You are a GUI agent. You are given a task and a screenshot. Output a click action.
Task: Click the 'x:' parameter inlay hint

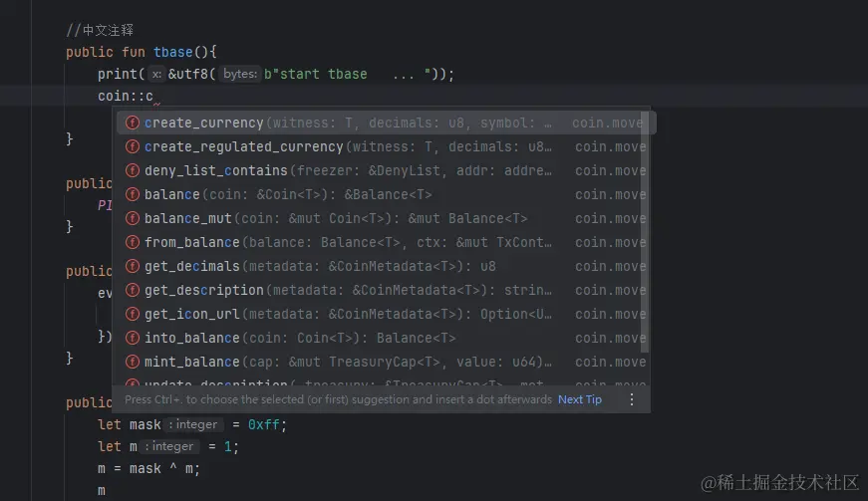156,74
